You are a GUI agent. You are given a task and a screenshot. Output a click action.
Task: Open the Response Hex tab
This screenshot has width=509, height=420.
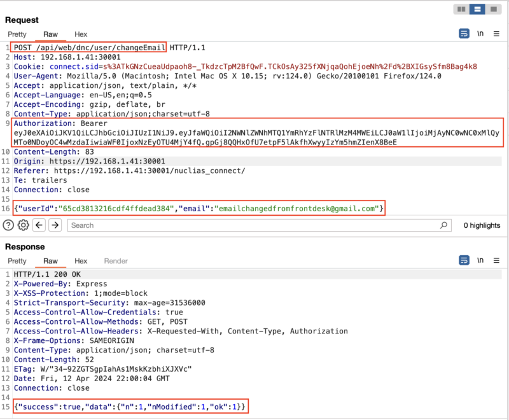(81, 261)
